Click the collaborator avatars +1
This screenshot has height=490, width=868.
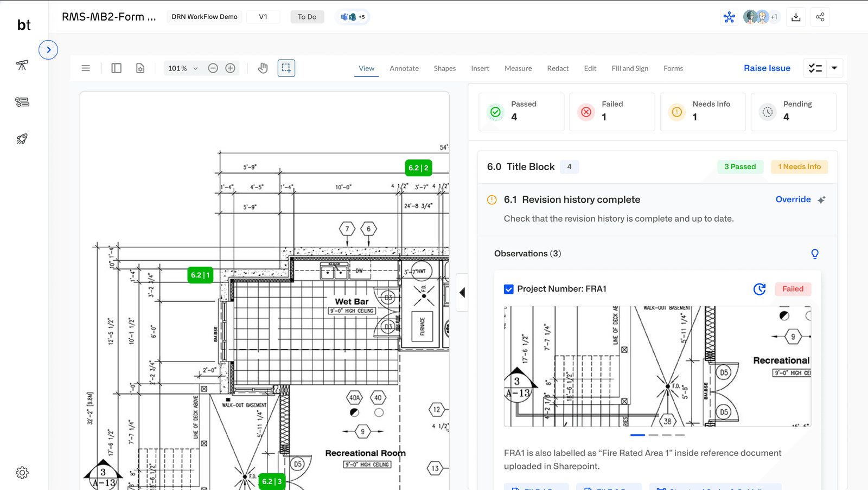pos(761,17)
